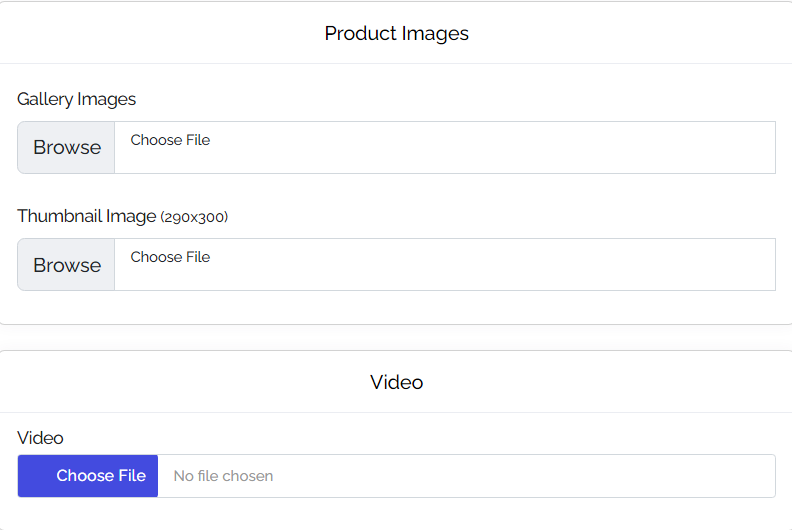Click the Video label above file chooser

pos(40,438)
